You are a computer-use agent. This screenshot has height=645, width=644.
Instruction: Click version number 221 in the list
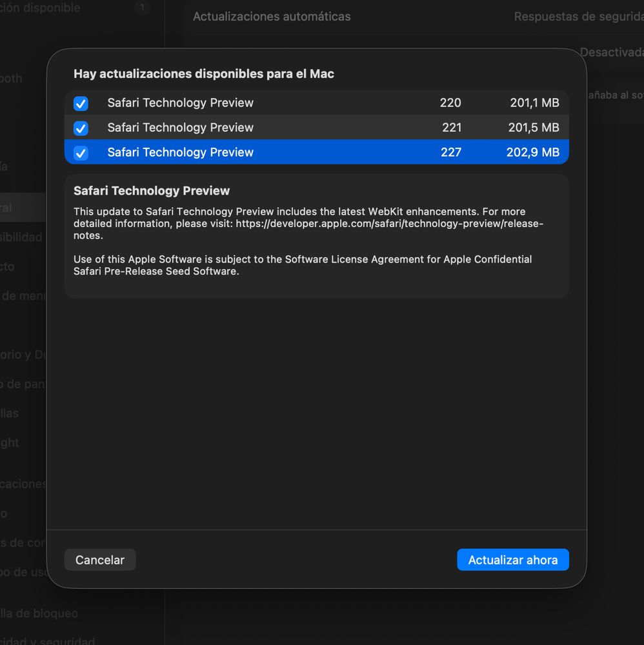point(452,128)
